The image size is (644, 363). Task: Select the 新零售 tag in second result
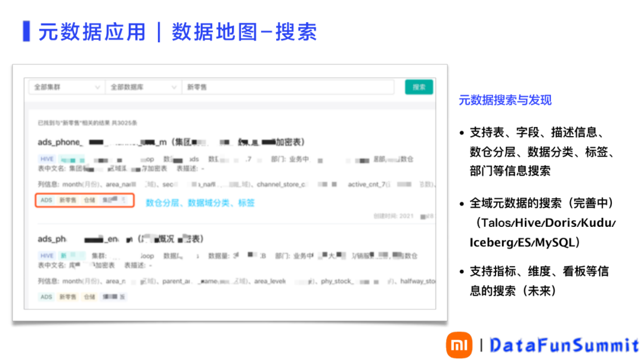(x=68, y=297)
